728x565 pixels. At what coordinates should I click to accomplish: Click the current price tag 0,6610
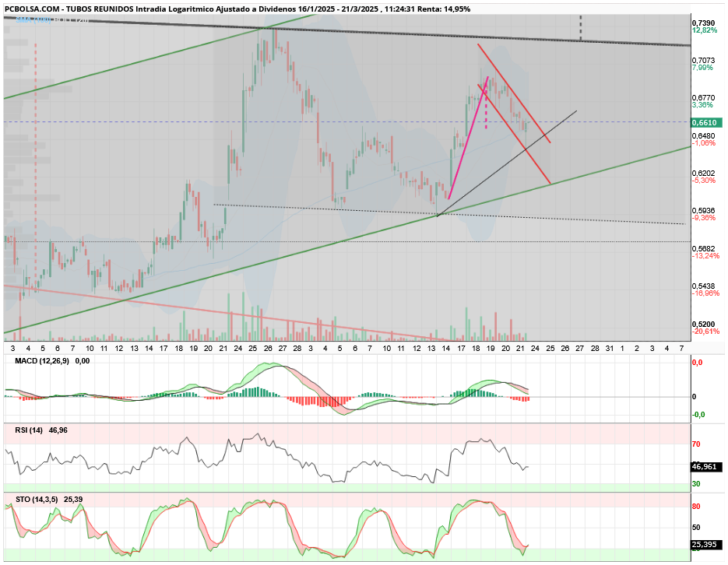point(707,122)
